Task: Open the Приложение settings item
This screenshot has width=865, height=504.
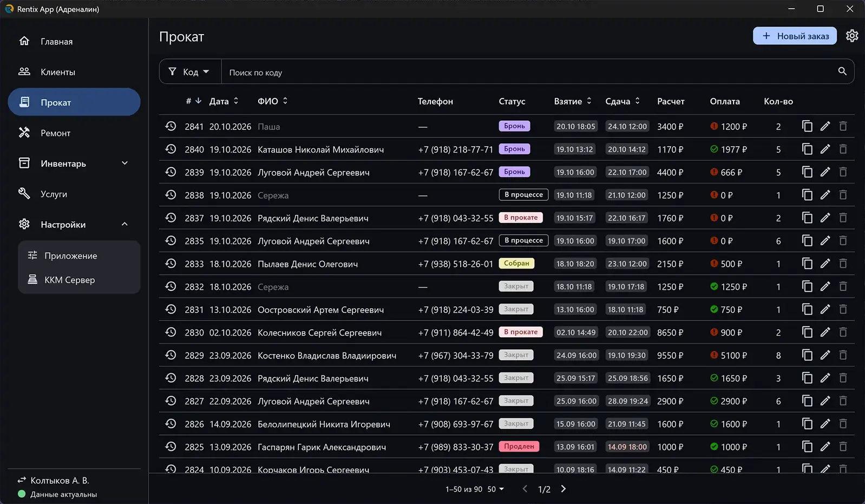Action: [79, 256]
